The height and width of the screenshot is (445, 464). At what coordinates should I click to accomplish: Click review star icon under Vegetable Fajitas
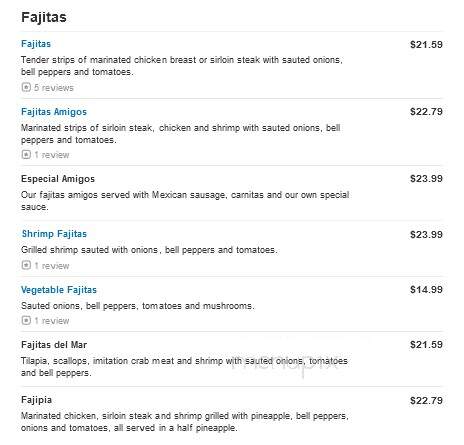tap(26, 320)
